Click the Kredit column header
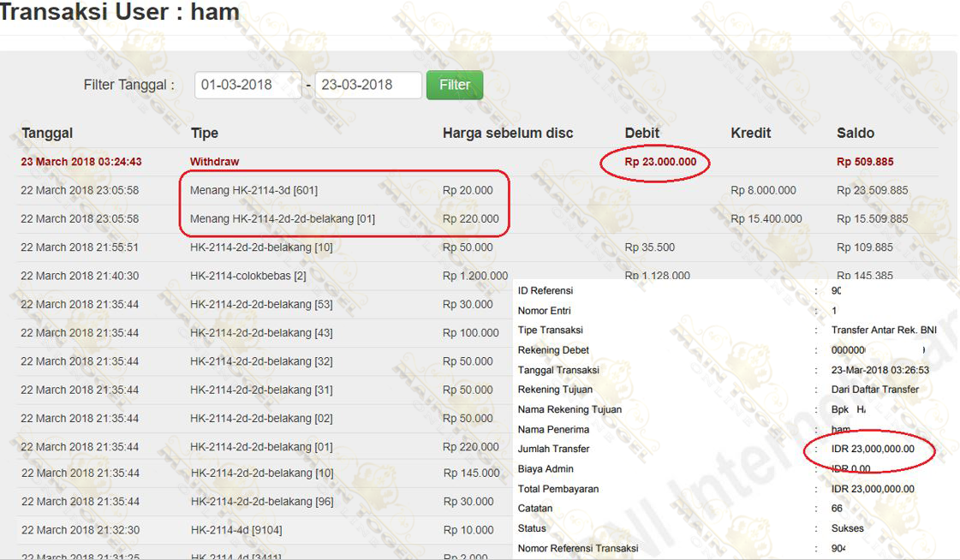Screen dimensions: 960x560 click(751, 133)
